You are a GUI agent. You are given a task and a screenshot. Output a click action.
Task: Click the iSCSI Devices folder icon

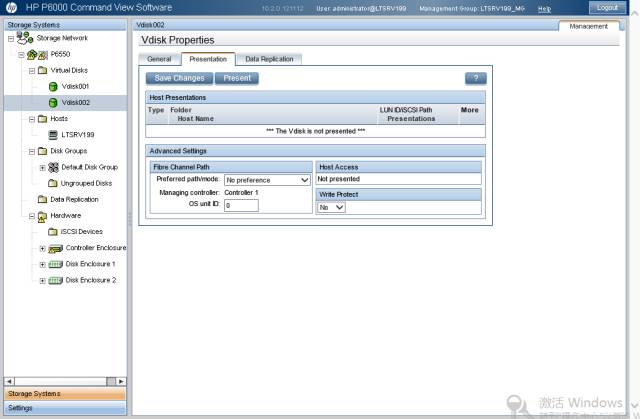tap(53, 232)
